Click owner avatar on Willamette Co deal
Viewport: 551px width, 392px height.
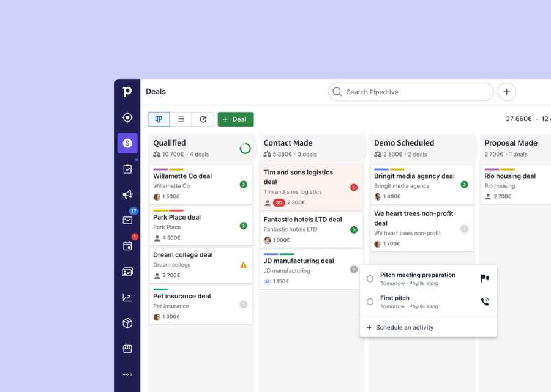(x=157, y=196)
